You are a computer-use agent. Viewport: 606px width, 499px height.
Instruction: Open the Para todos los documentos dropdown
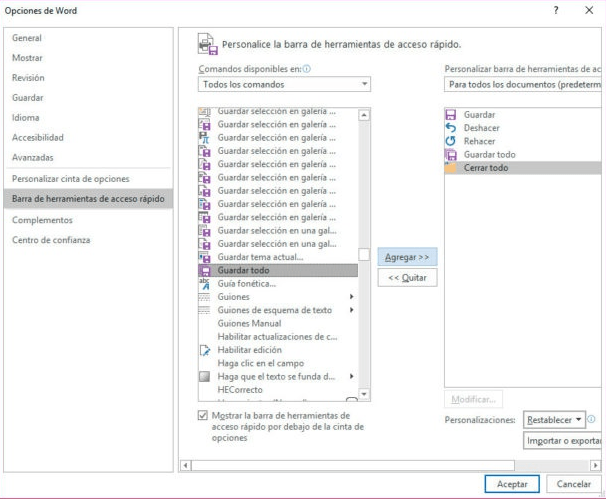(x=522, y=86)
